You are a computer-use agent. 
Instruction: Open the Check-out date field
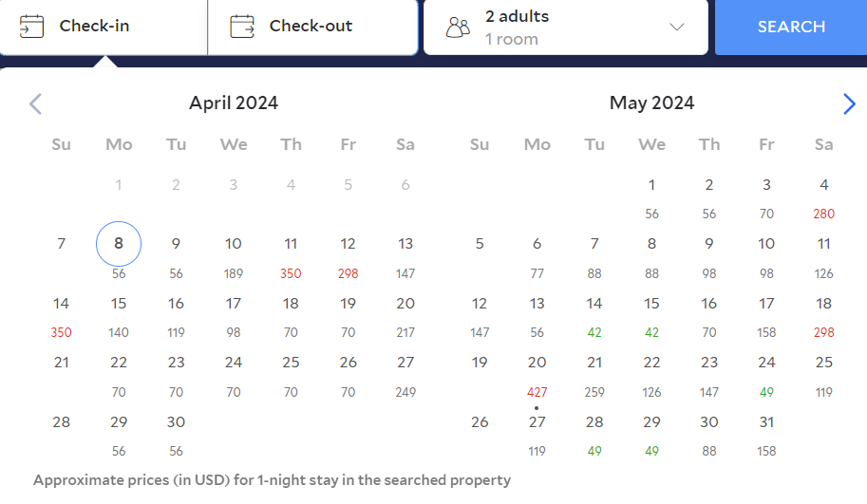point(311,27)
